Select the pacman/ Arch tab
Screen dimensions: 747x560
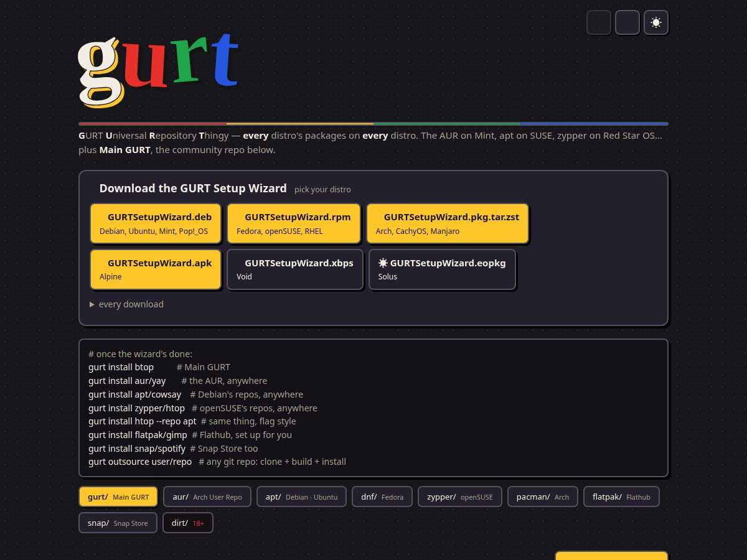pyautogui.click(x=543, y=497)
